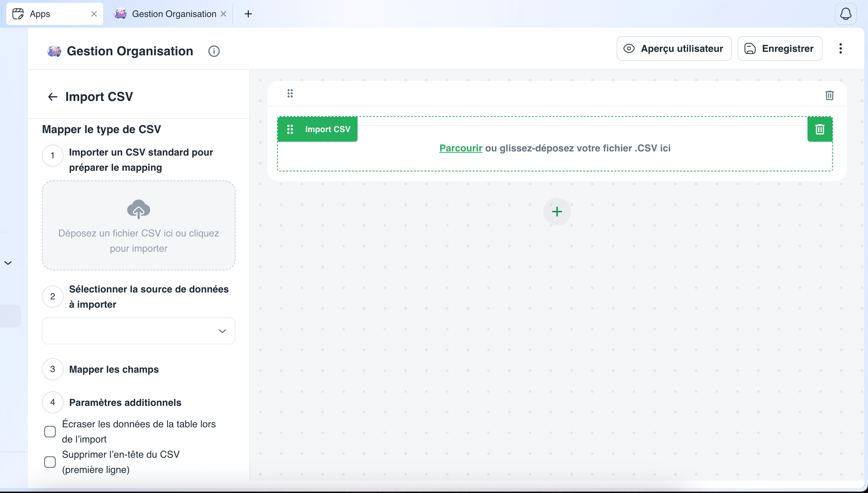
Task: Click the notification bell icon
Action: [846, 14]
